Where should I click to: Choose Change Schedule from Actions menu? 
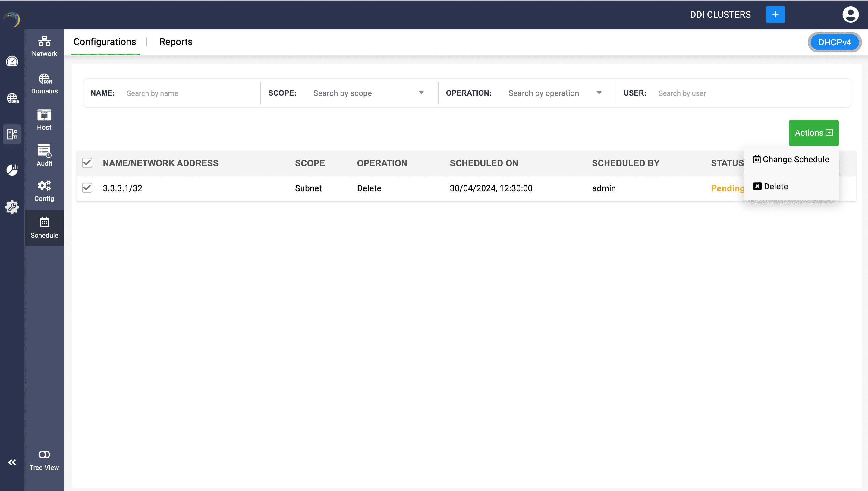click(791, 159)
